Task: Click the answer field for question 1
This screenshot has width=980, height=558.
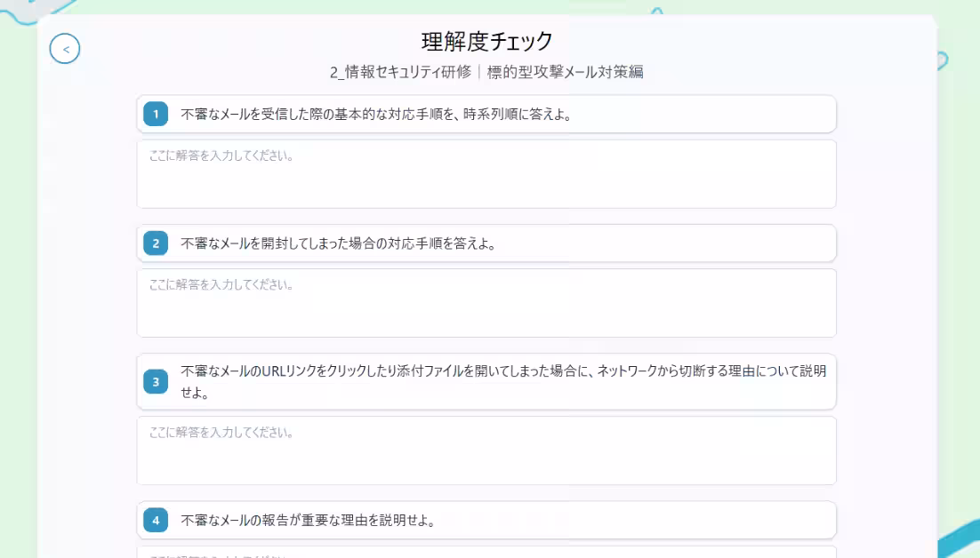Action: (486, 174)
